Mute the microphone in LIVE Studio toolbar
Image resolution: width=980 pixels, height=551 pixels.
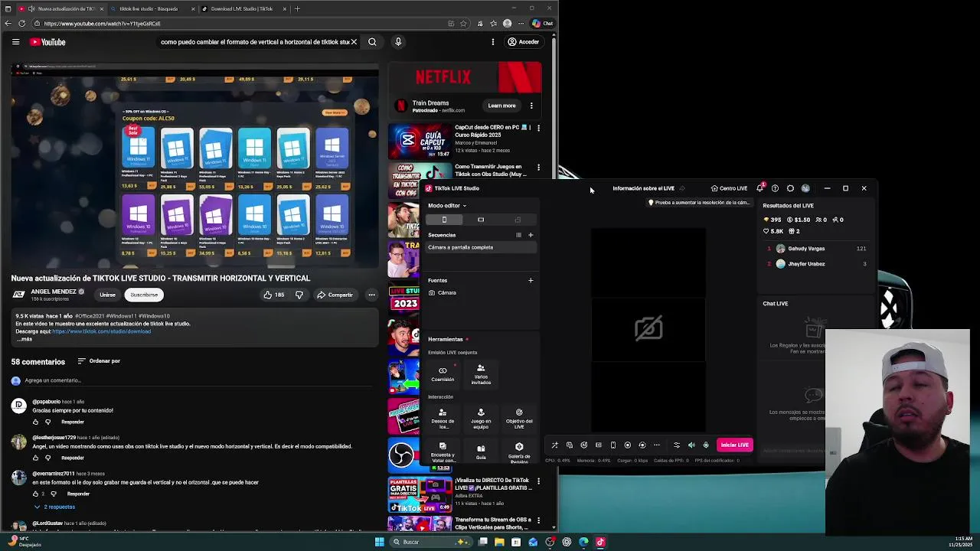tap(706, 445)
